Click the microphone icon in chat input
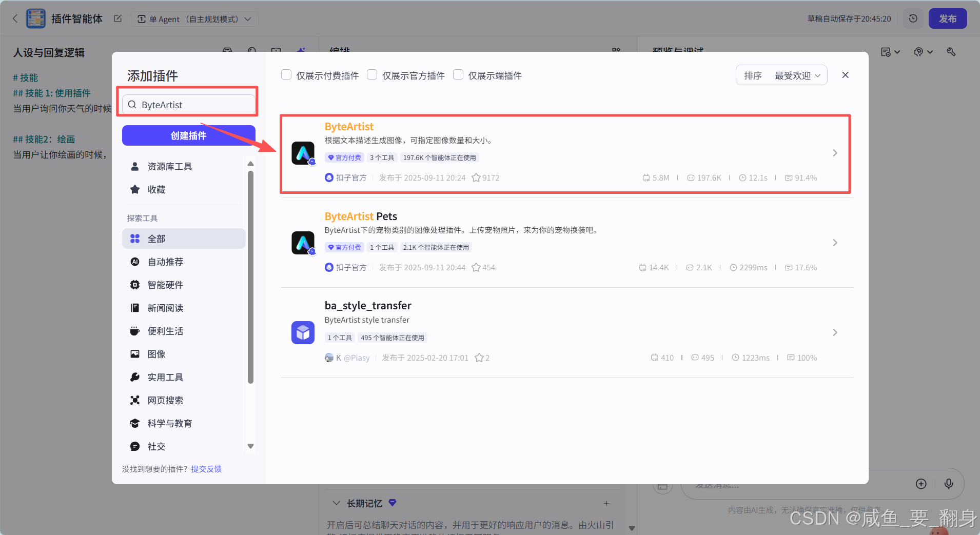The width and height of the screenshot is (980, 535). [x=949, y=484]
